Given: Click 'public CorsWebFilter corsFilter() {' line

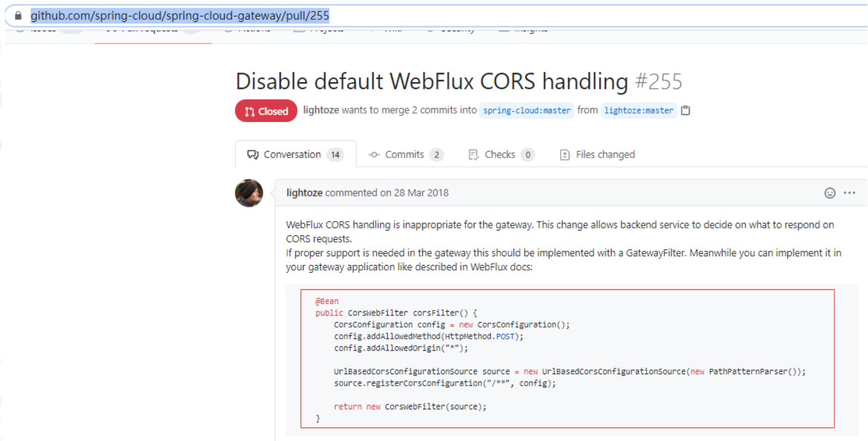Looking at the screenshot, I should coord(396,313).
